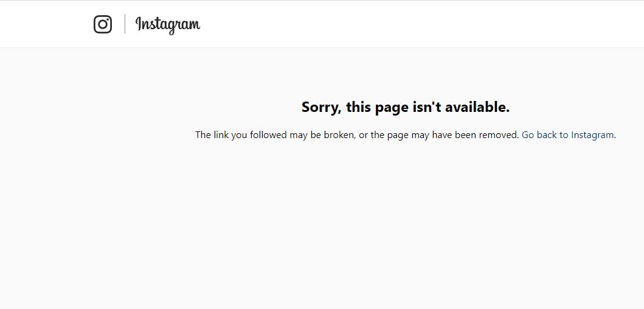
Task: Click the words "you followed" in message
Action: pos(258,135)
